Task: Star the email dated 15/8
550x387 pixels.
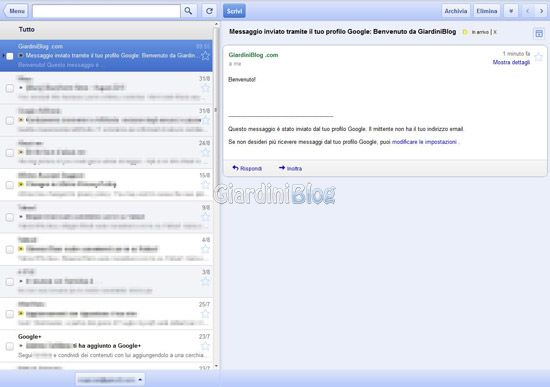Action: coord(205,184)
